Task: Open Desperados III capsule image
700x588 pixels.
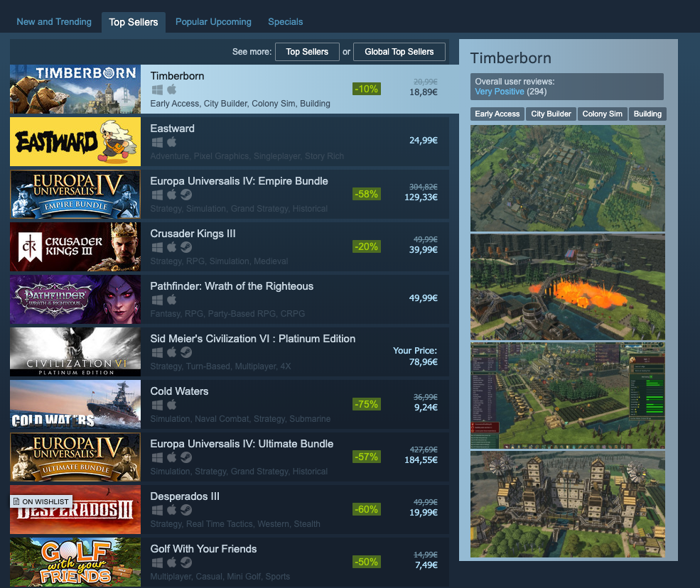Action: point(75,509)
